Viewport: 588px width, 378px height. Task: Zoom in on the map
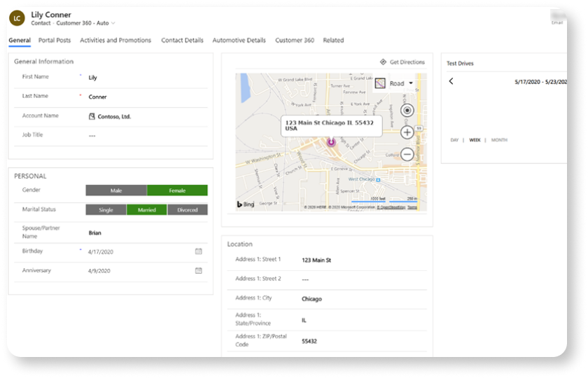[x=407, y=132]
